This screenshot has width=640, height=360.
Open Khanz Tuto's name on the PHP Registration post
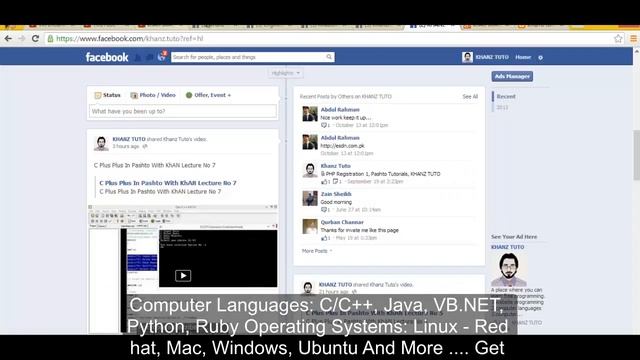click(336, 166)
